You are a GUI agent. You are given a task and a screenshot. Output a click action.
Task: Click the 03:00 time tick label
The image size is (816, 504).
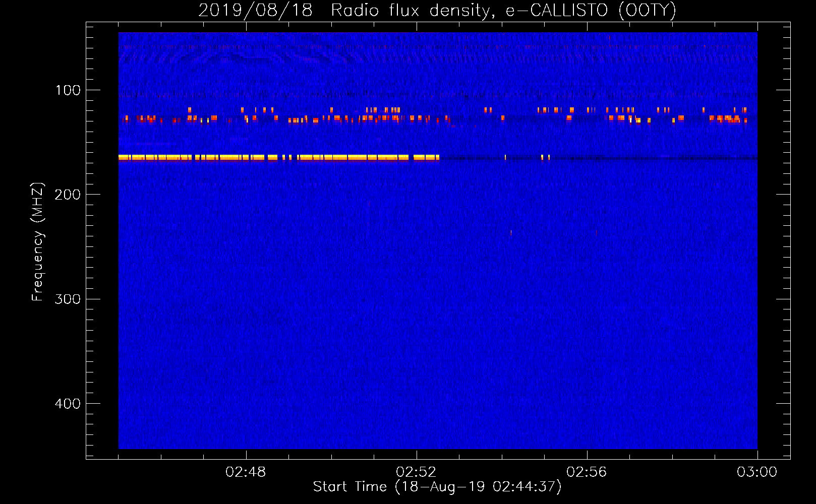pyautogui.click(x=757, y=472)
